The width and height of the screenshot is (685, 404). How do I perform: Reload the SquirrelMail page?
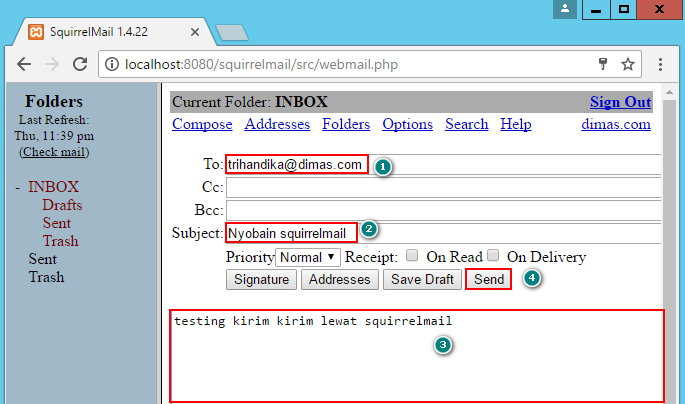(x=80, y=64)
